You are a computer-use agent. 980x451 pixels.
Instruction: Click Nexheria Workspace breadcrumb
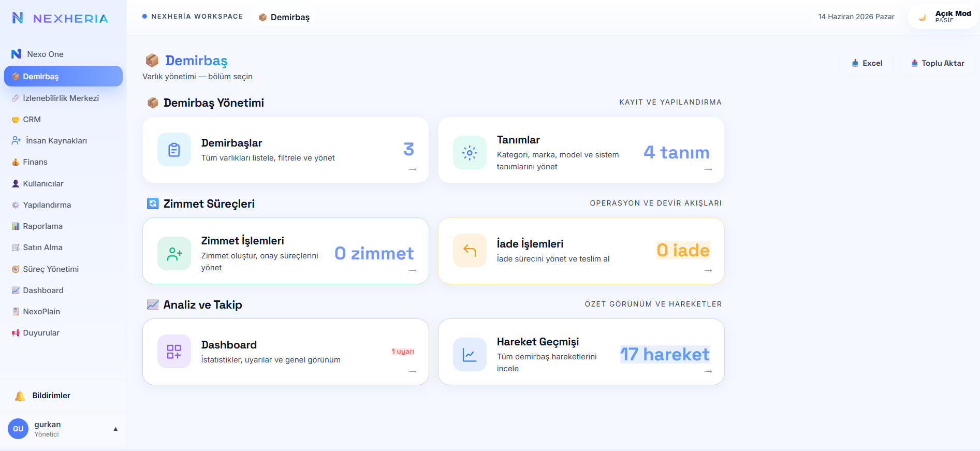pyautogui.click(x=193, y=17)
